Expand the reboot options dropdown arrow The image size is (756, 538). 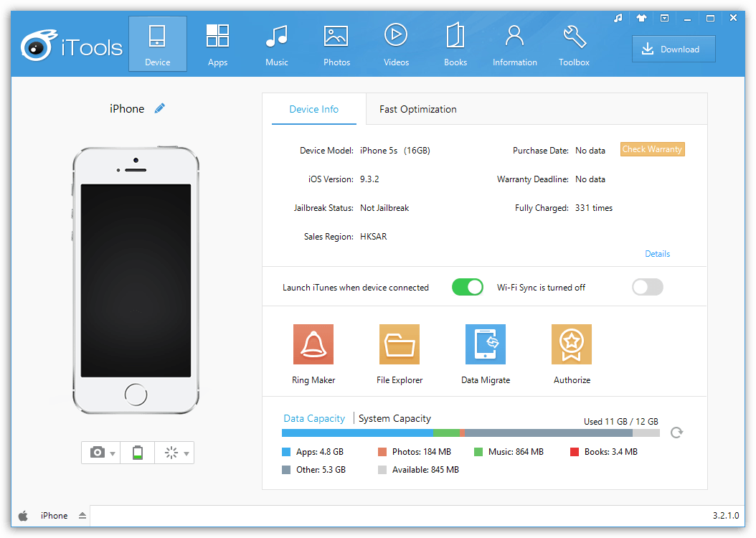coord(186,453)
